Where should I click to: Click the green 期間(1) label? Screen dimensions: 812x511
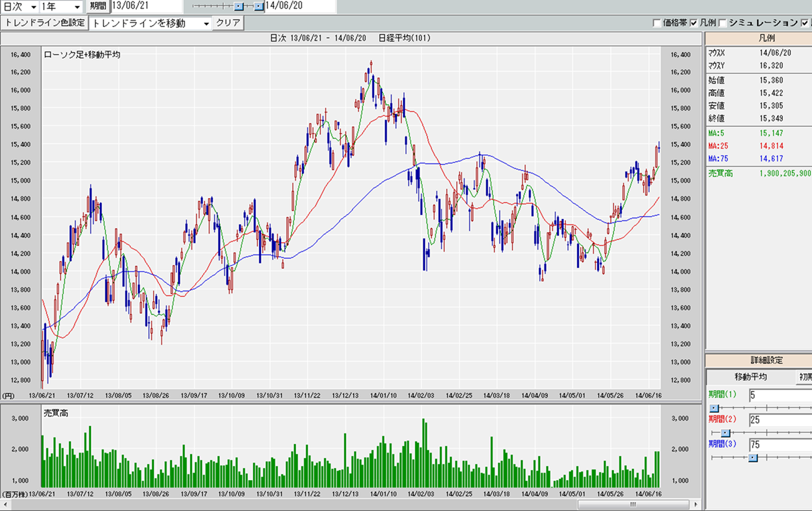pos(722,394)
